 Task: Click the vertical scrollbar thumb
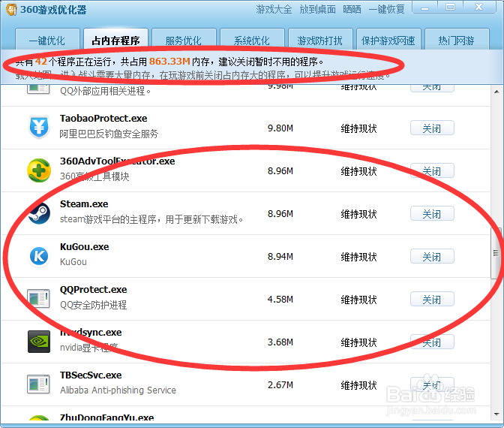click(x=496, y=253)
